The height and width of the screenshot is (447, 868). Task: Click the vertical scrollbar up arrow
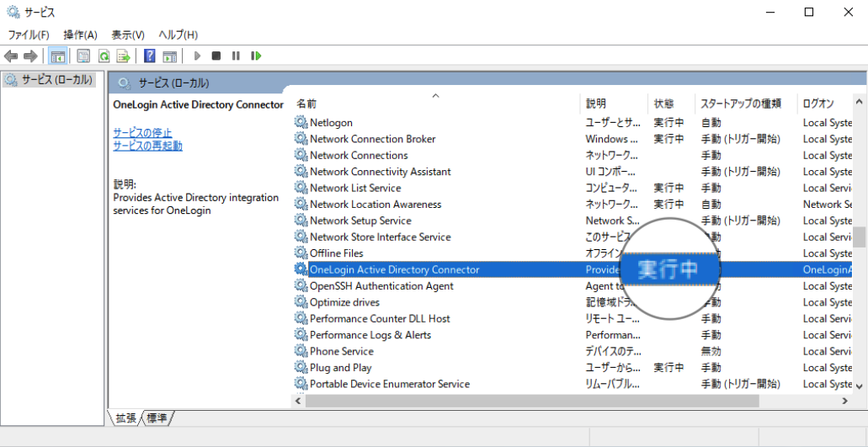pyautogui.click(x=859, y=103)
